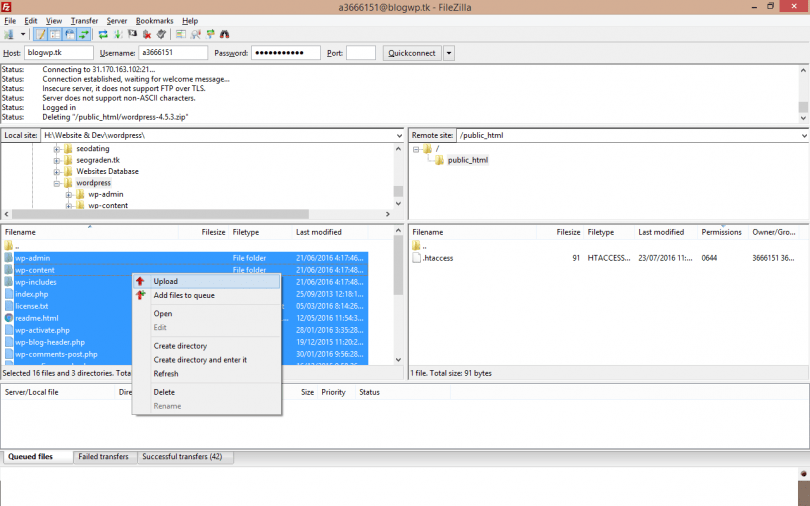
Task: Open the File menu
Action: tap(10, 21)
